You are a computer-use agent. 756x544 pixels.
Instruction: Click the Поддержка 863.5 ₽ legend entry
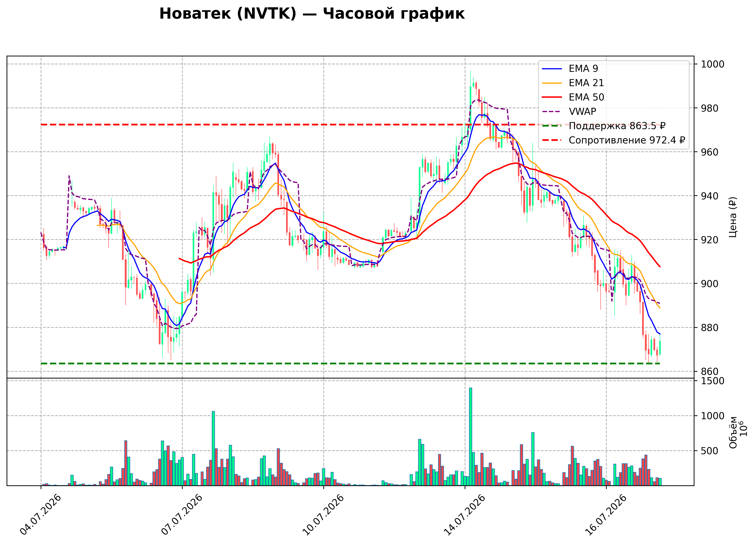pyautogui.click(x=604, y=126)
